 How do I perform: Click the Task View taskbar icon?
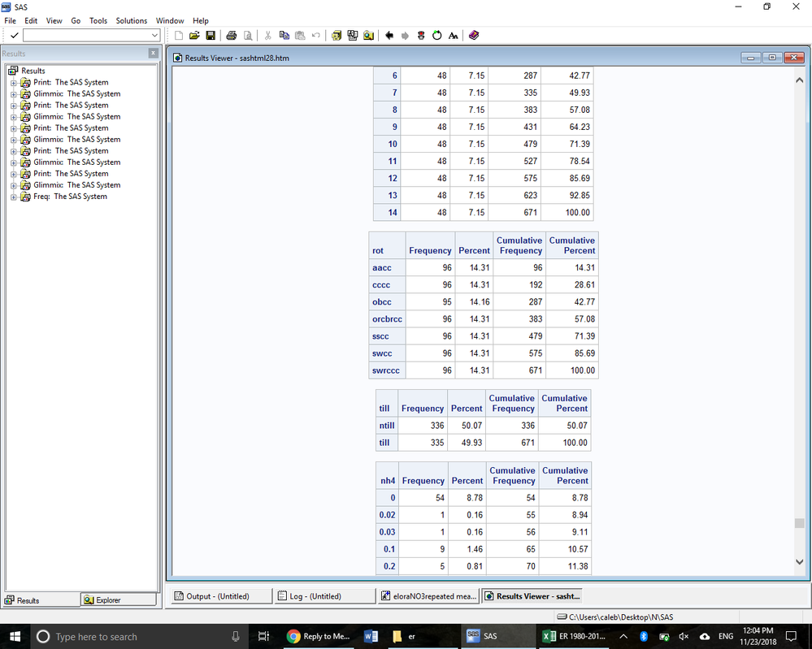[x=263, y=636]
